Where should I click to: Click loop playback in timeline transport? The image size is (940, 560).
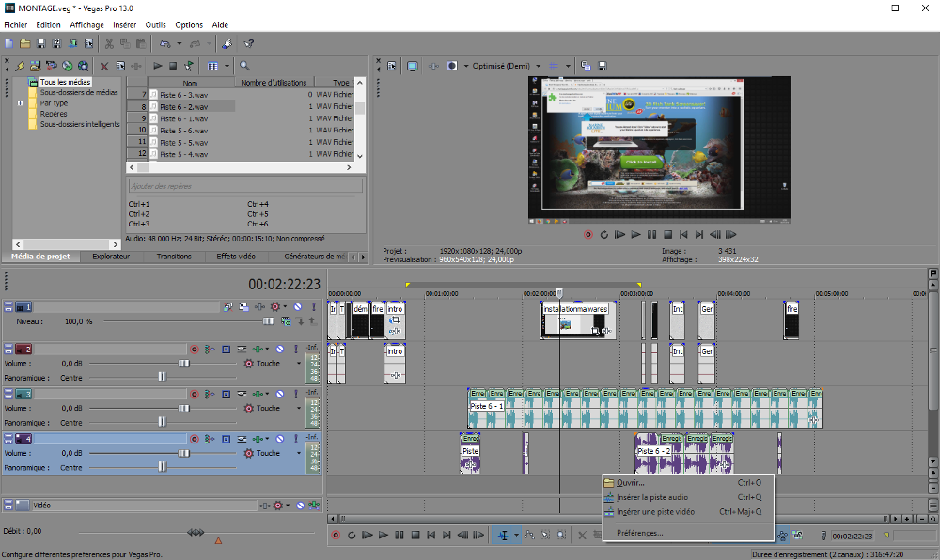click(352, 535)
